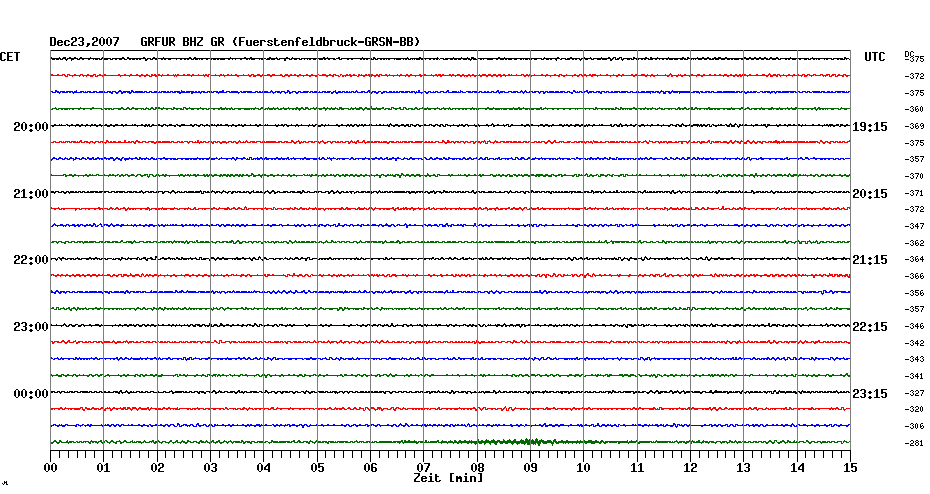Click minute tick label 02 on axis
930x494 pixels.
click(157, 468)
